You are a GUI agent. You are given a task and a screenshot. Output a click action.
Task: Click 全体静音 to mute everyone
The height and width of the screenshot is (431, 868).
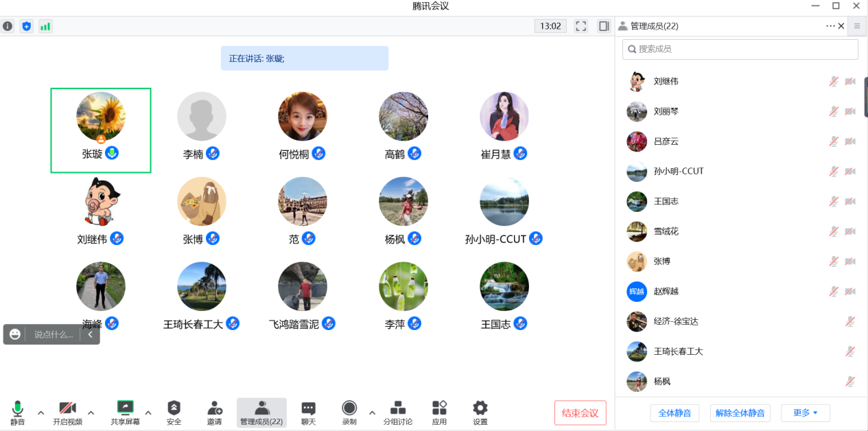(675, 413)
